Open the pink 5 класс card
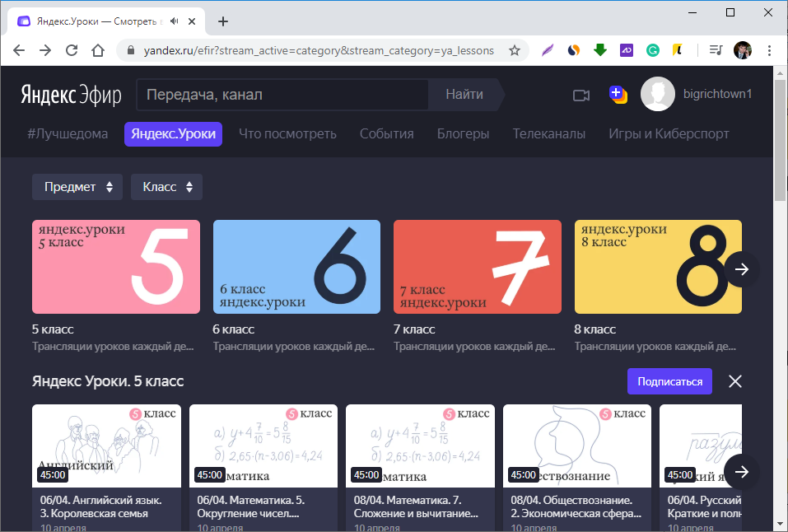The image size is (788, 532). (x=116, y=267)
